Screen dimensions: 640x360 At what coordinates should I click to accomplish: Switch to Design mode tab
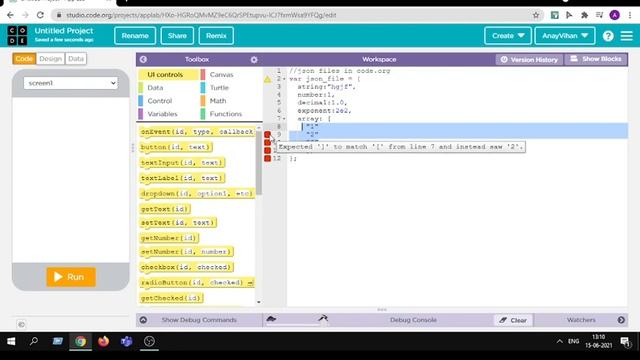[x=51, y=59]
